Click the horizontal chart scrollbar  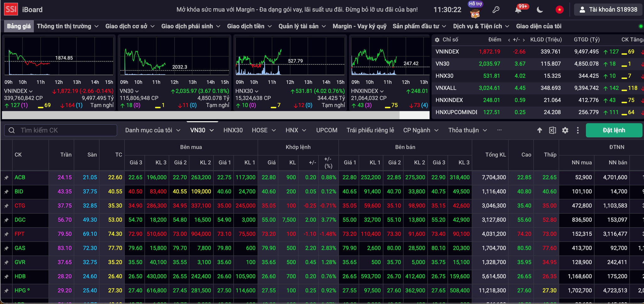pos(201,115)
